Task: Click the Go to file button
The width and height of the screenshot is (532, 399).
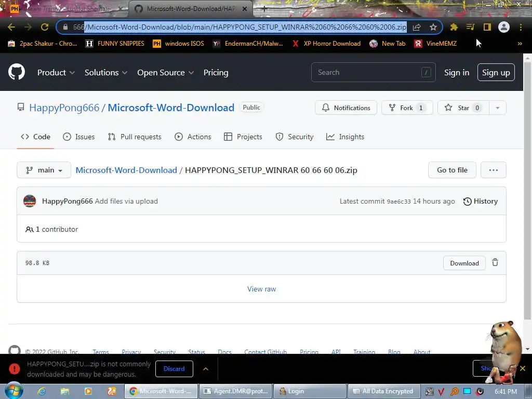Action: [452, 170]
